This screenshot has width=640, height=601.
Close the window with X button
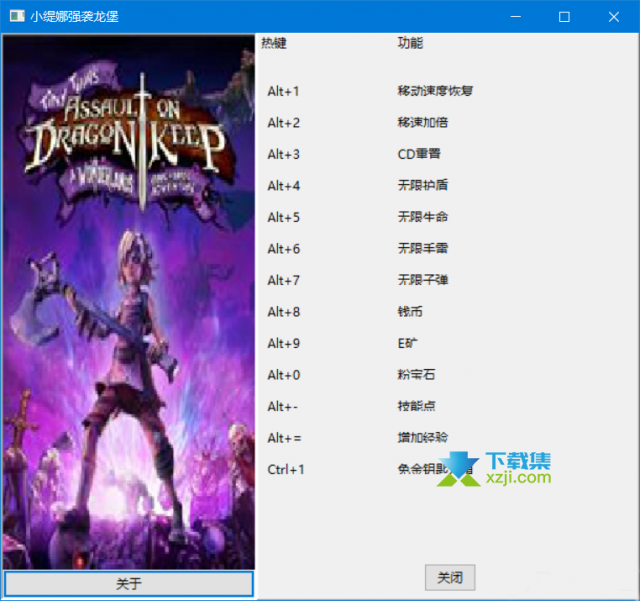pyautogui.click(x=613, y=17)
